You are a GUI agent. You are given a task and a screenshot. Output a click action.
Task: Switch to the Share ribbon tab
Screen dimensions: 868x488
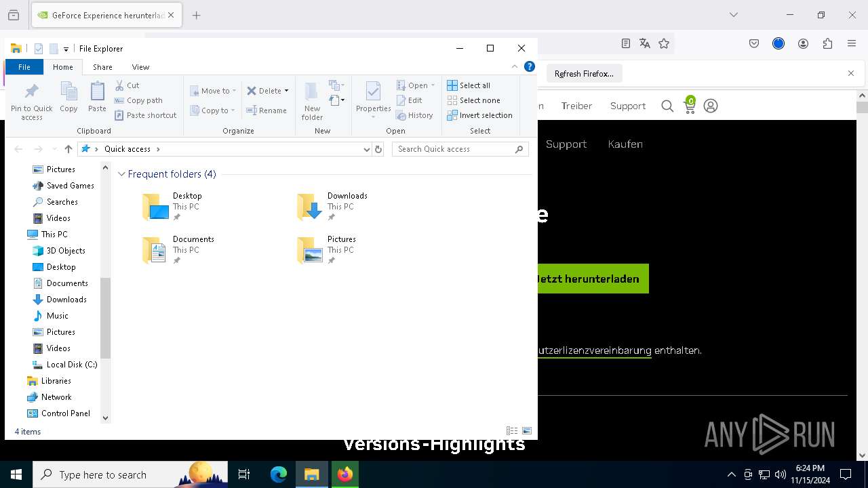(x=102, y=67)
